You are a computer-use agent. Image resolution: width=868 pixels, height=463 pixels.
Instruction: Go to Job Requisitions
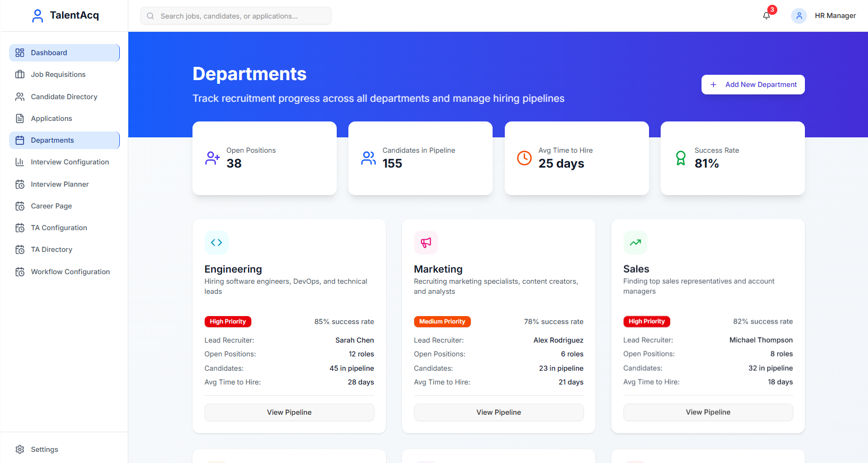click(x=64, y=74)
